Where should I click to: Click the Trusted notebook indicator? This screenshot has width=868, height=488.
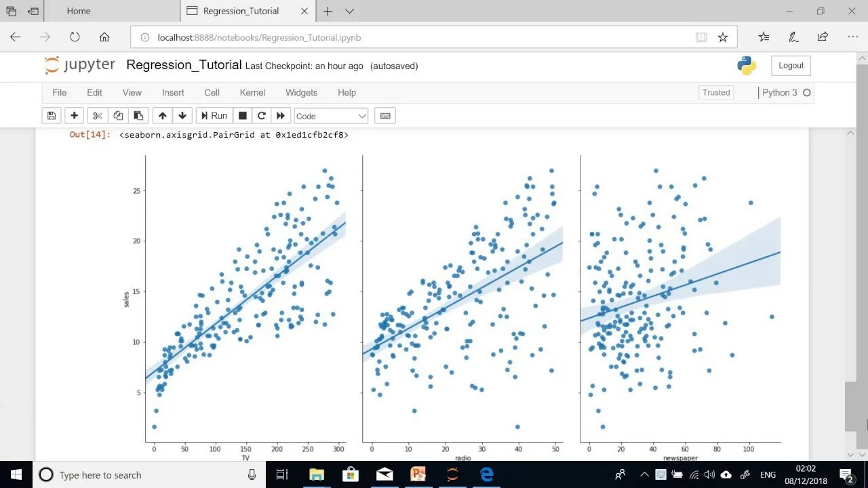coord(716,93)
